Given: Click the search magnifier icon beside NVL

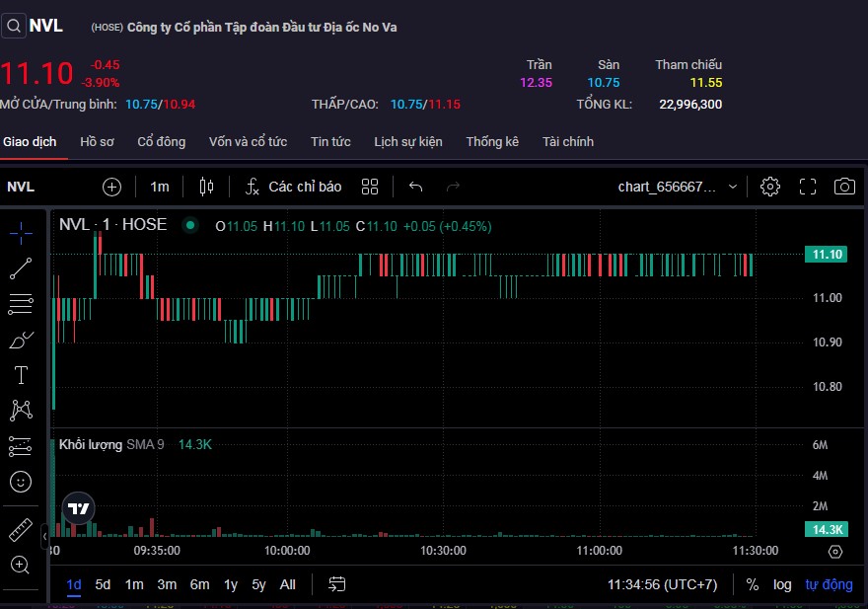Looking at the screenshot, I should tap(13, 26).
